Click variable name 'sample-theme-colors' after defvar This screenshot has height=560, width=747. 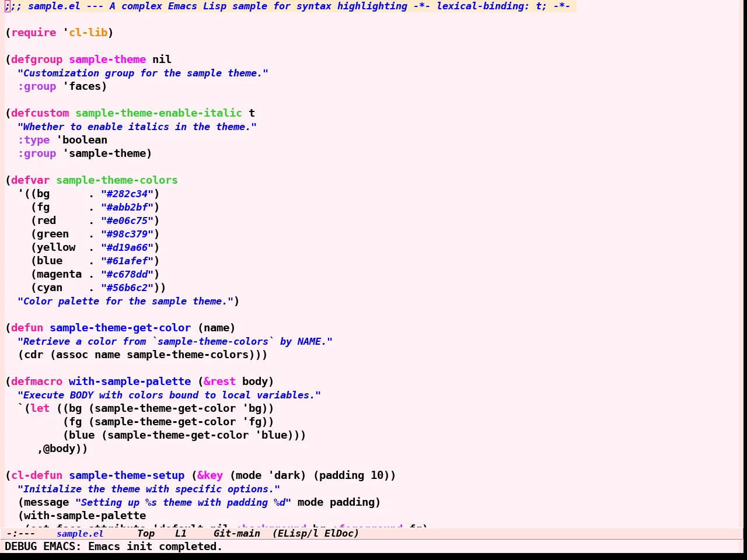click(x=117, y=180)
